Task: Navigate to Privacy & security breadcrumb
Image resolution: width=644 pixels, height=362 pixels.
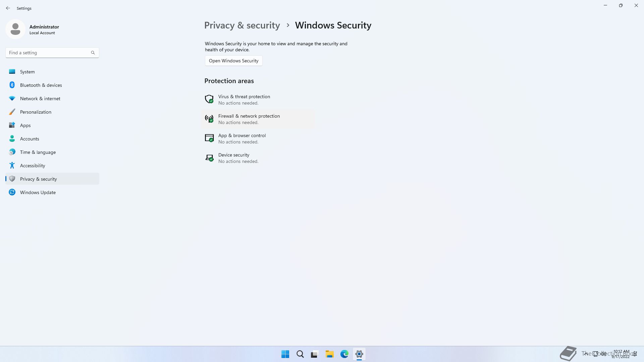Action: tap(242, 25)
